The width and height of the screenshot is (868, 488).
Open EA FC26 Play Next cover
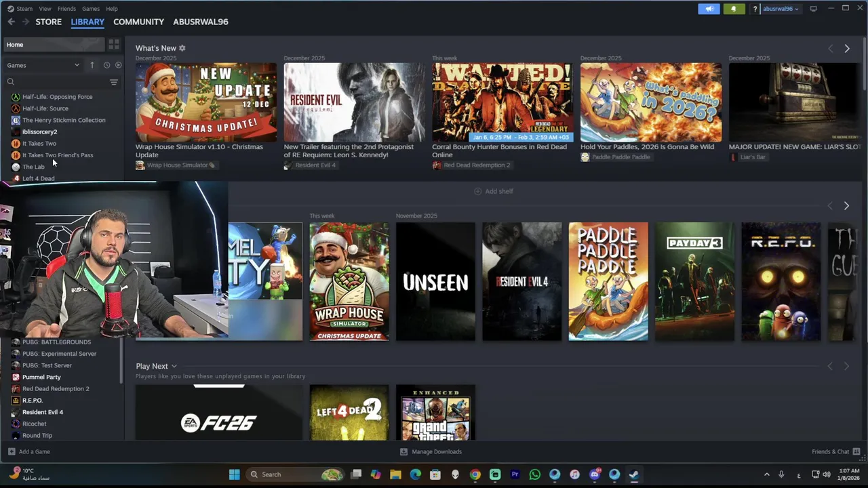(219, 413)
